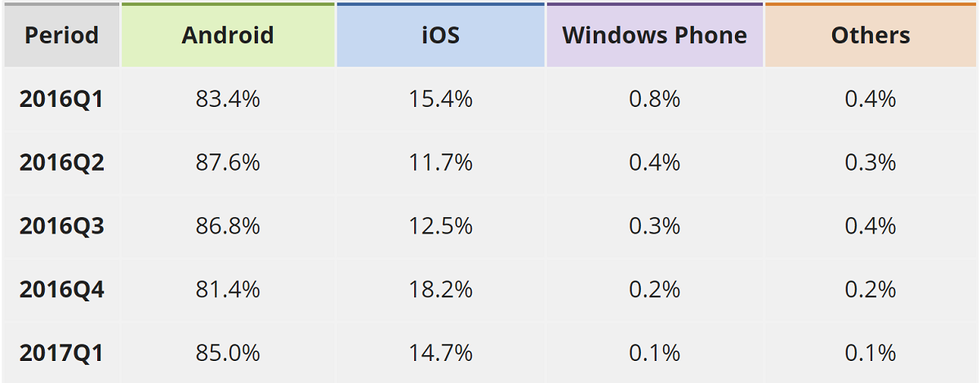This screenshot has width=980, height=383.
Task: Select the 85.0% Android cell
Action: coord(228,354)
